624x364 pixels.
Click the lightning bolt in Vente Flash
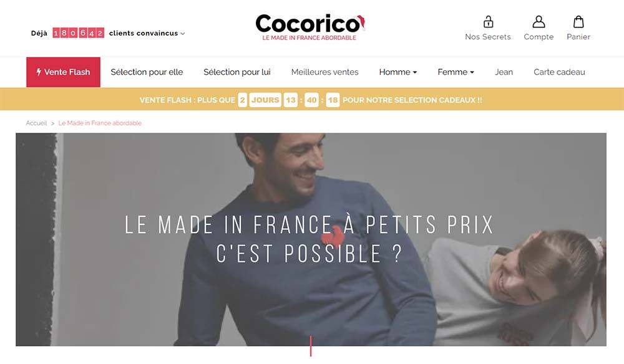tap(39, 72)
